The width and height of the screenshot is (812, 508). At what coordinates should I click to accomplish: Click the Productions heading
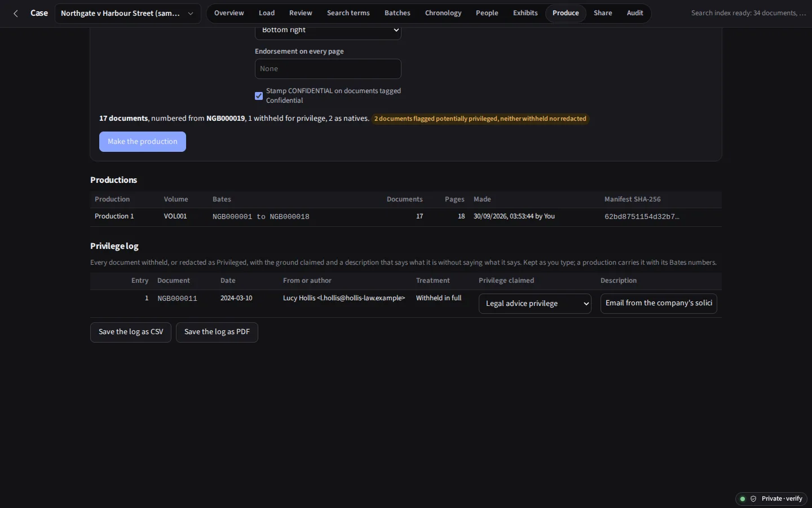(x=114, y=180)
